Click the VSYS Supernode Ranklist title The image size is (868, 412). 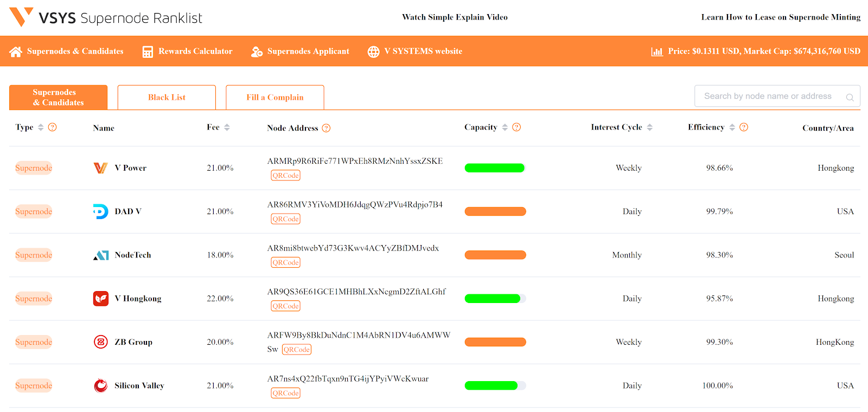tap(120, 18)
